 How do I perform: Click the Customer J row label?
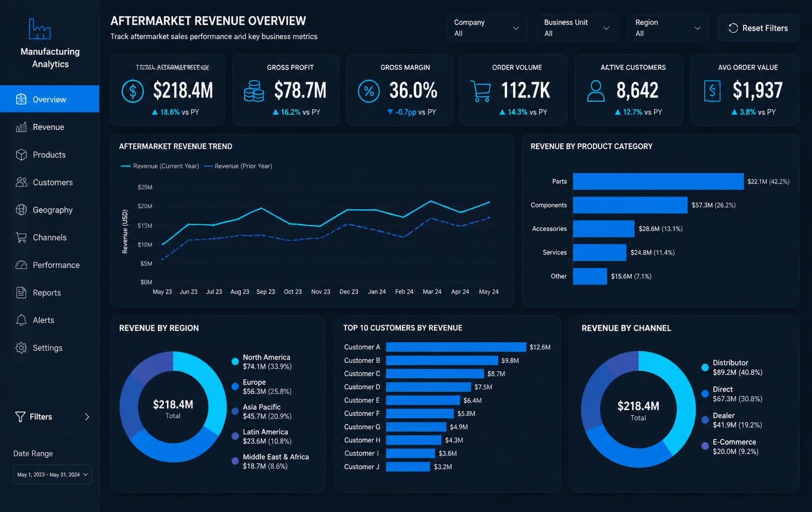point(361,467)
